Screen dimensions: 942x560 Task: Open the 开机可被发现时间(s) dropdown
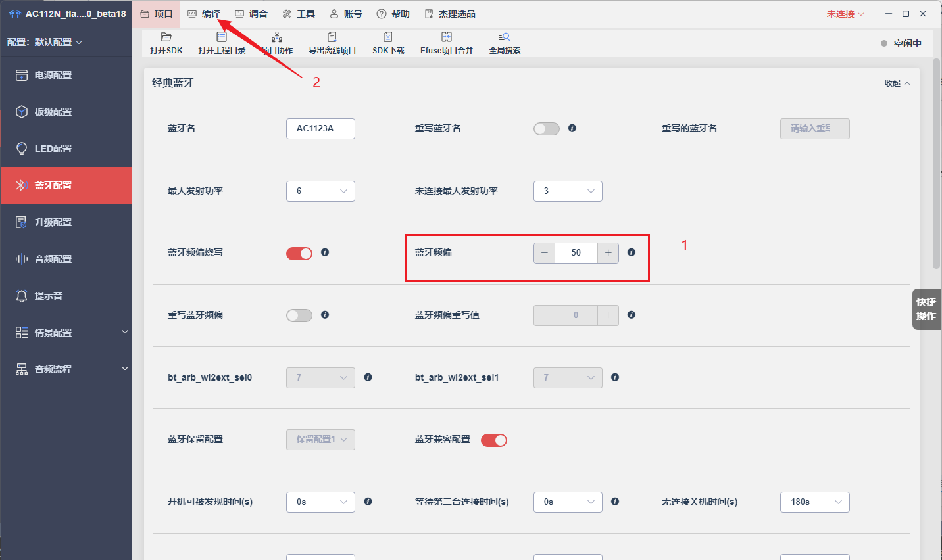point(320,502)
